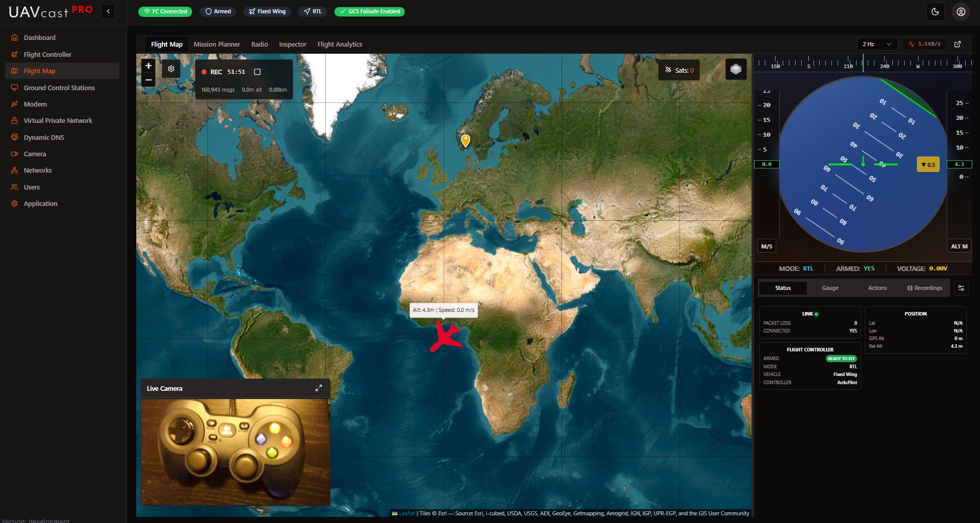Zoom in on the map
980x523 pixels.
pos(149,66)
